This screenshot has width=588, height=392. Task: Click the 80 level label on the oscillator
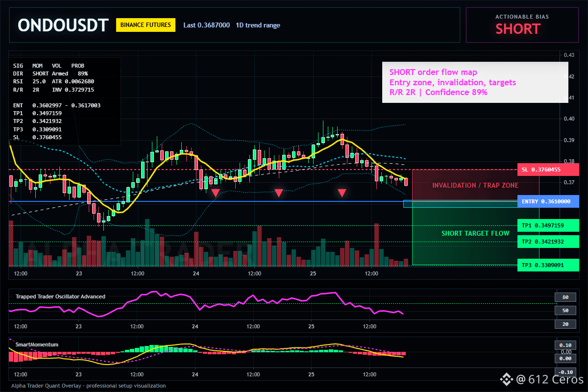565,297
